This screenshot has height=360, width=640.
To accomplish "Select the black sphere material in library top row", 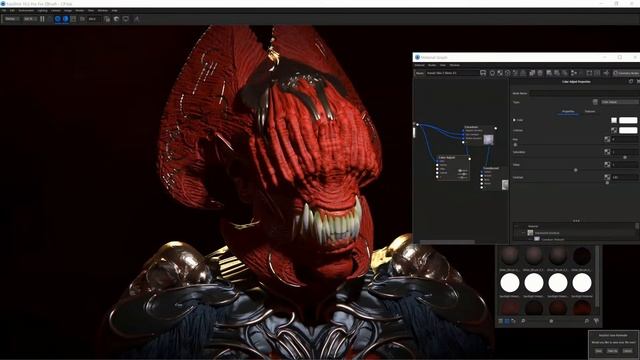I will click(582, 256).
